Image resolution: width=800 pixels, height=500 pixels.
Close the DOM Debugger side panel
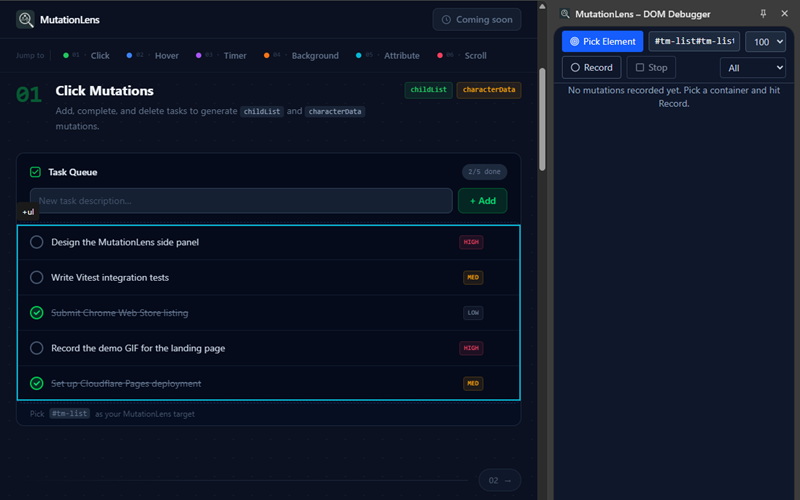point(784,14)
